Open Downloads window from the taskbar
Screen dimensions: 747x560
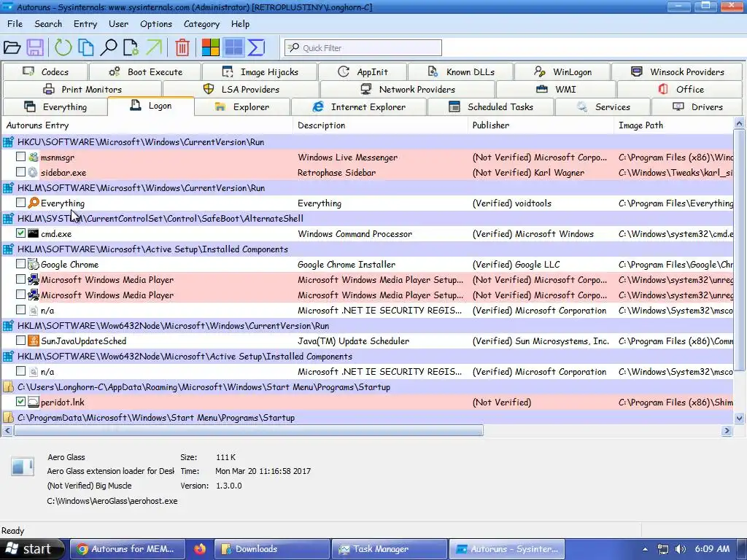[x=272, y=549]
